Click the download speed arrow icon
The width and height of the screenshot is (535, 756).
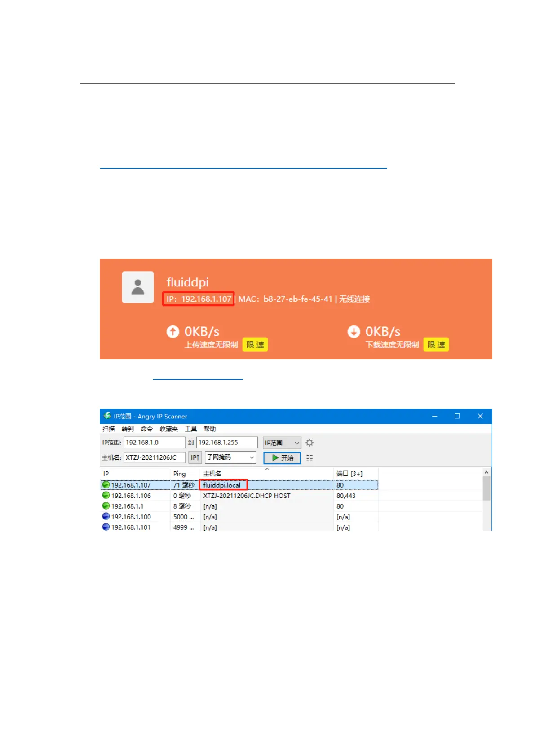point(354,331)
